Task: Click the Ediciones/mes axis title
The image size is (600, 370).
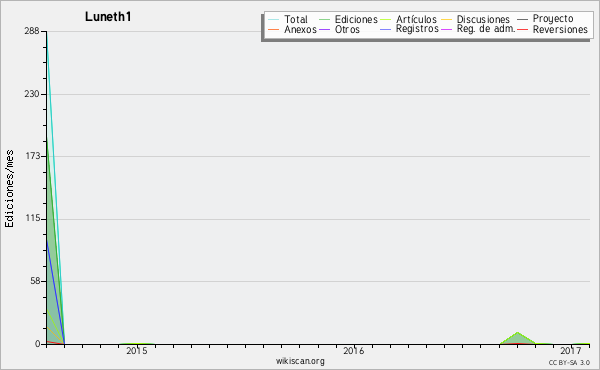Action: pyautogui.click(x=9, y=189)
